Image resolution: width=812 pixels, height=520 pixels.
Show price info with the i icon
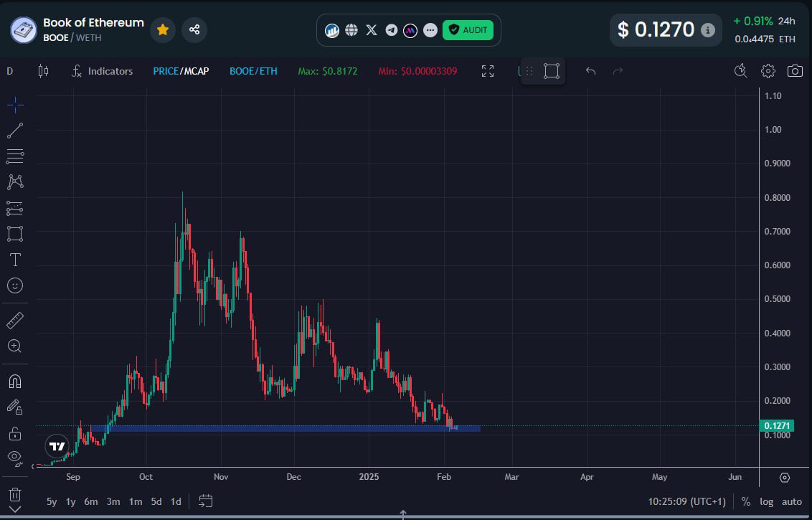point(707,30)
